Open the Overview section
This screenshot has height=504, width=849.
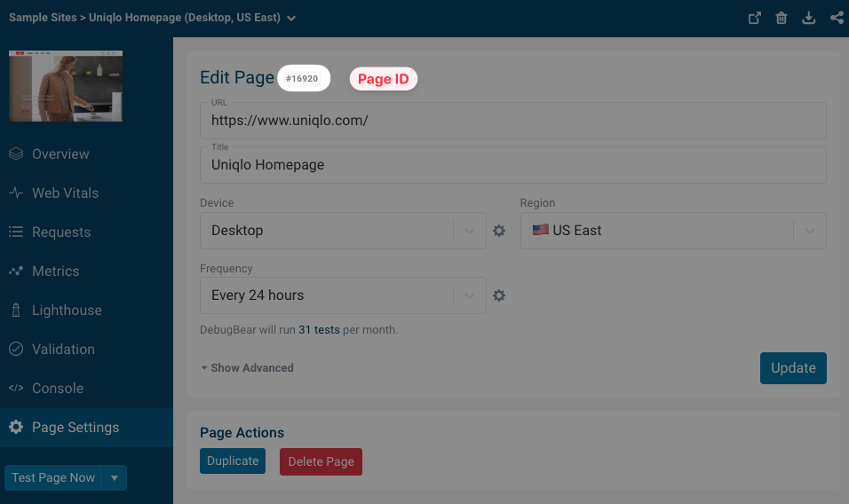click(87, 154)
